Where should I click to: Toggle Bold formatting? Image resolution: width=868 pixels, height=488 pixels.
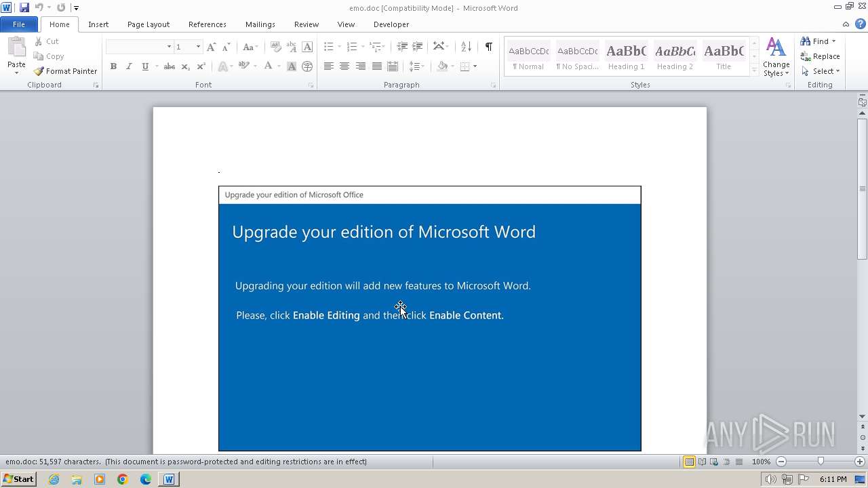coord(113,66)
